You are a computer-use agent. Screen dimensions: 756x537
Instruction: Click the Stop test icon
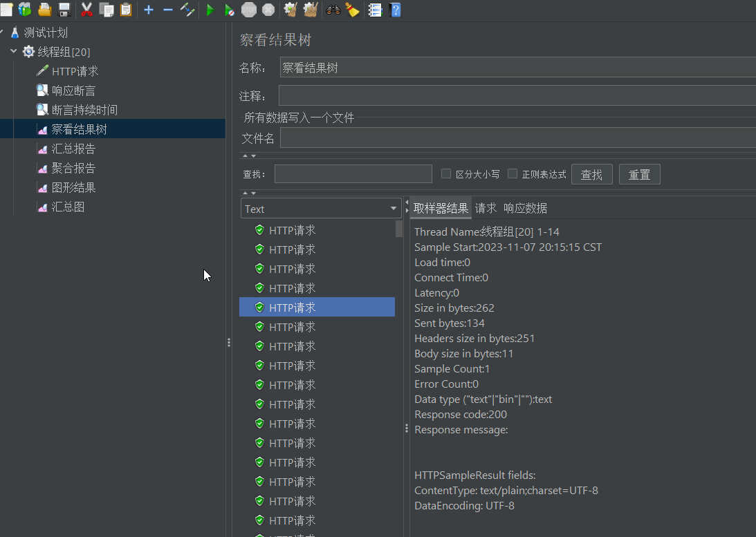click(249, 10)
